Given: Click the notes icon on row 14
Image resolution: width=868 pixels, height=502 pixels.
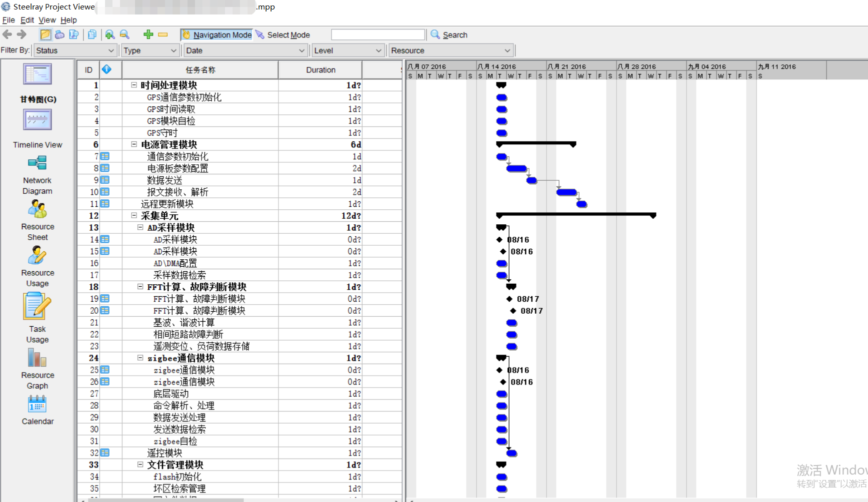Looking at the screenshot, I should click(x=105, y=239).
